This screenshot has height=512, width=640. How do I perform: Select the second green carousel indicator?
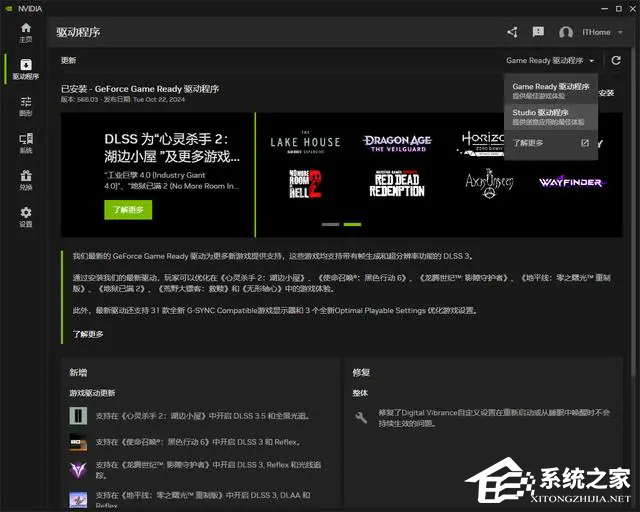click(352, 224)
